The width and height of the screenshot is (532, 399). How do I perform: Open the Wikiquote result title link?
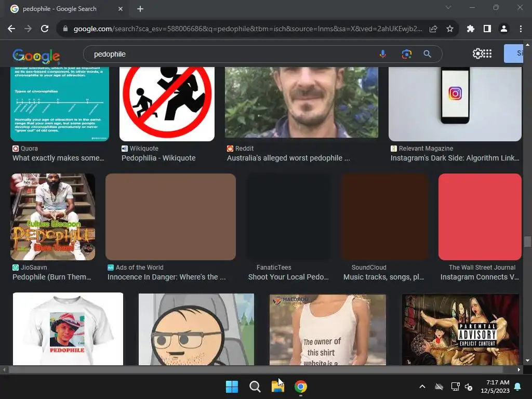tap(158, 158)
